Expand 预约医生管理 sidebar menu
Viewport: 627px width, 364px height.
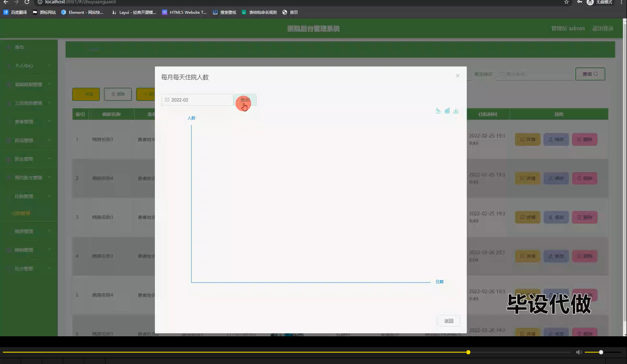click(x=29, y=177)
